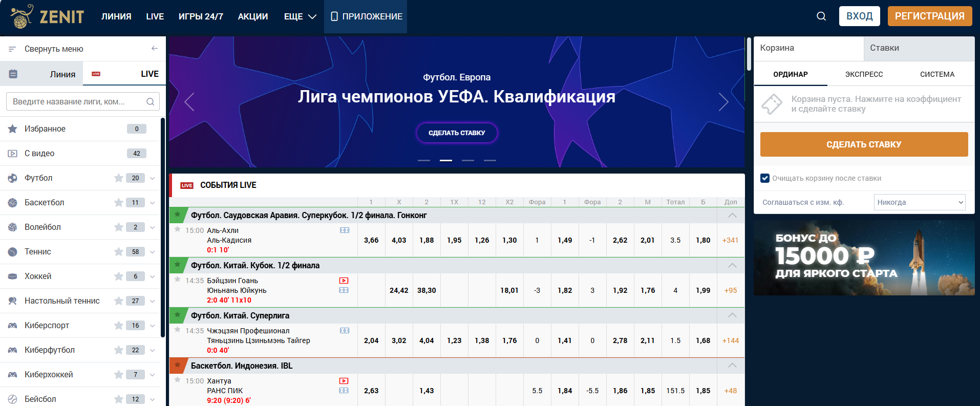Open LIVE in top navigation
The image size is (980, 406).
155,16
